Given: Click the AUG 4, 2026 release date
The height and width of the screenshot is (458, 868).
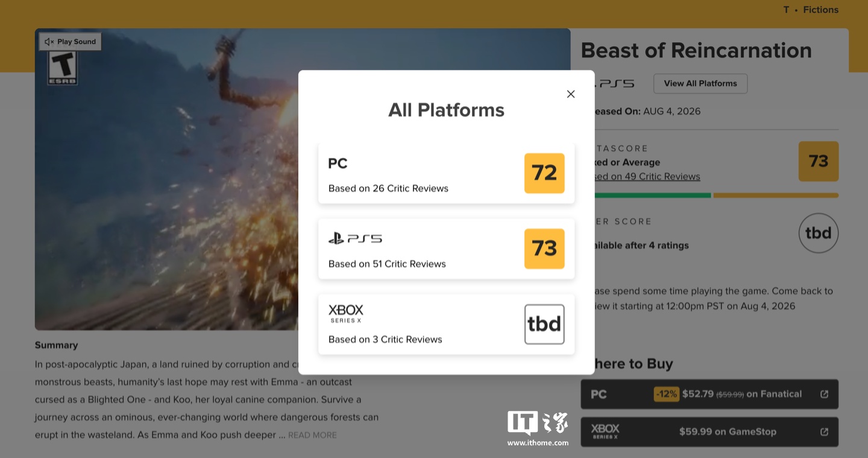Looking at the screenshot, I should pyautogui.click(x=672, y=111).
